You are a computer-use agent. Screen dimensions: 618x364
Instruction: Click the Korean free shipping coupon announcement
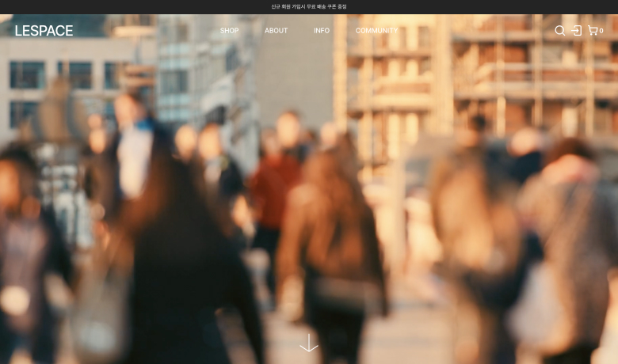click(x=309, y=6)
